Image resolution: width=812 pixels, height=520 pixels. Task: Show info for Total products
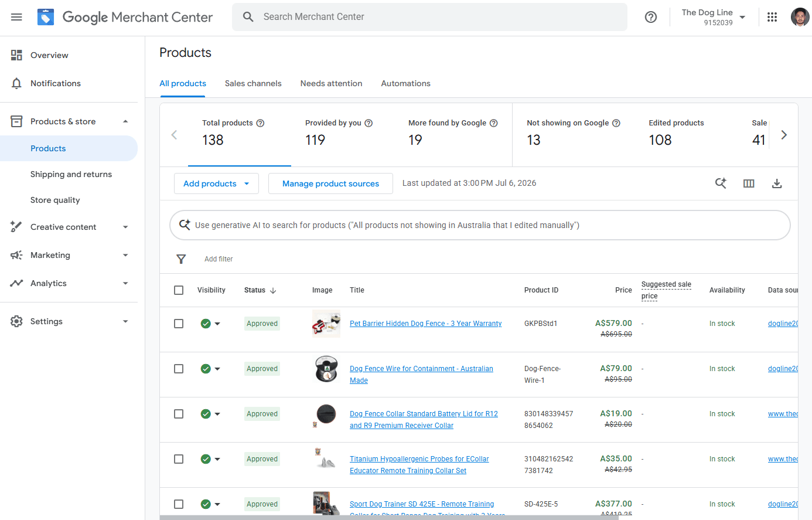pos(261,123)
